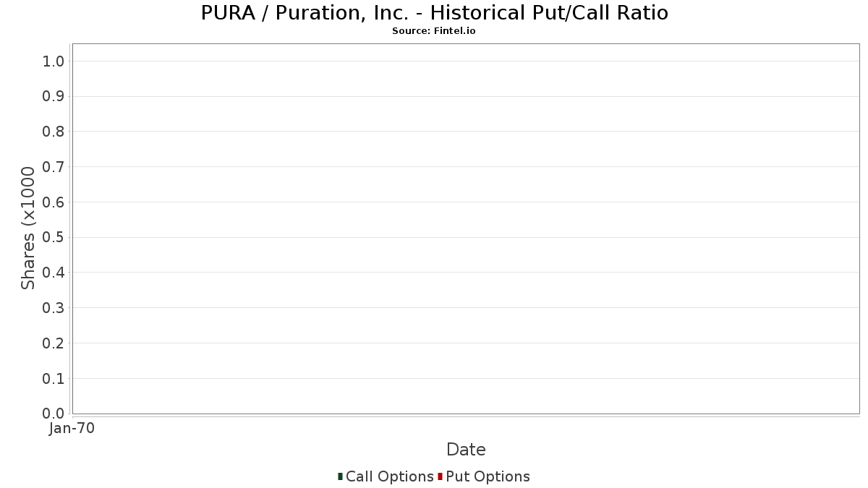
Task: Select the 0.2 y-axis tick label
Action: (54, 343)
